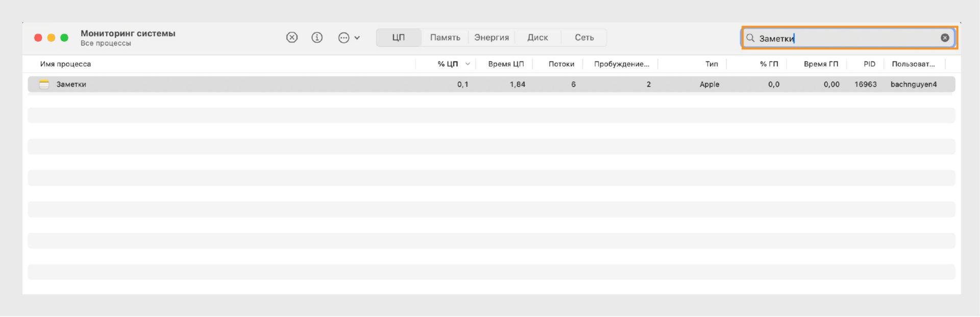Click the 0,1 CPU percent value
The image size is (980, 317).
462,85
